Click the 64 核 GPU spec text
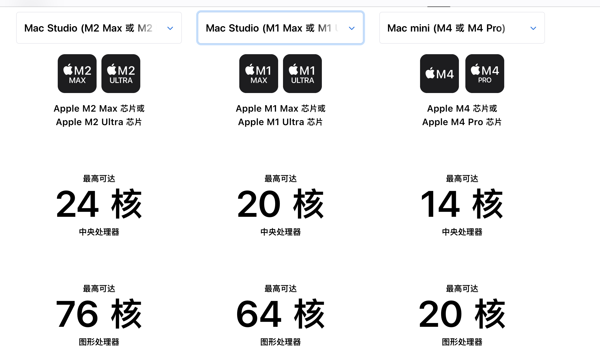 tap(281, 314)
